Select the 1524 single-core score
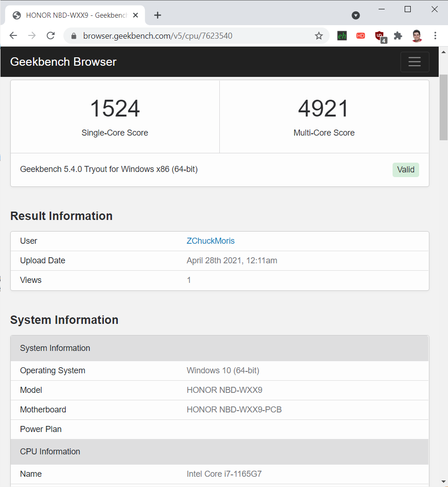The height and width of the screenshot is (487, 448). (115, 109)
